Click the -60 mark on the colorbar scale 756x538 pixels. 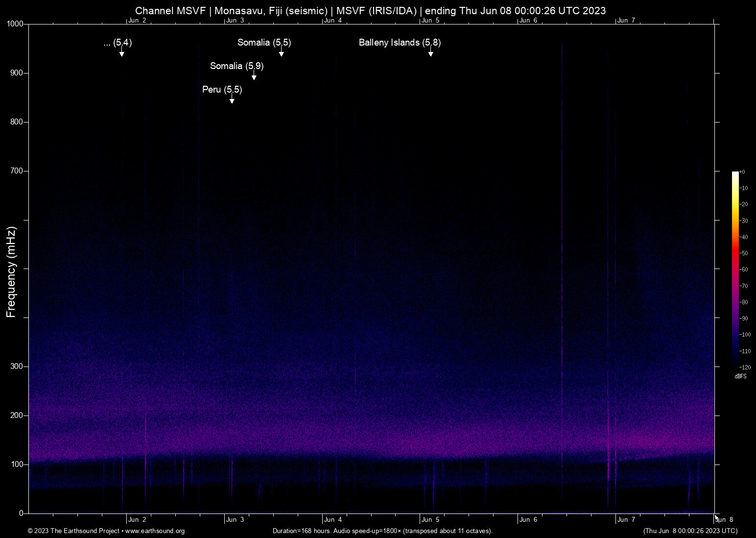coord(743,269)
